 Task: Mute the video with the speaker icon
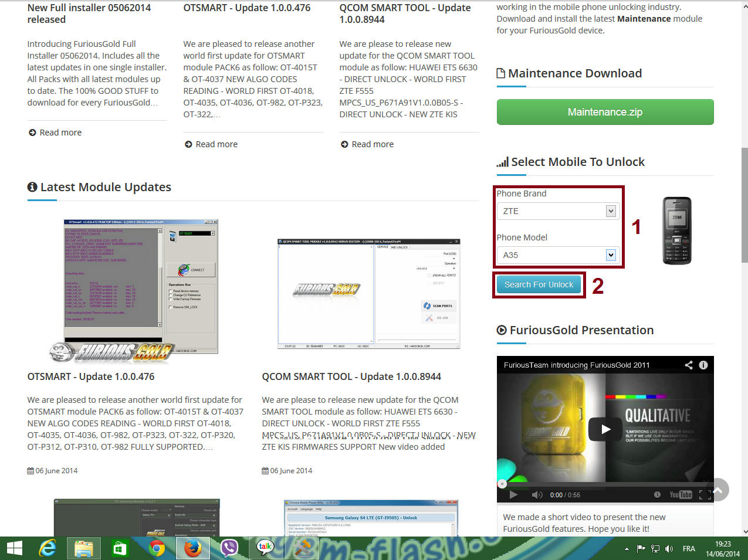click(x=537, y=495)
